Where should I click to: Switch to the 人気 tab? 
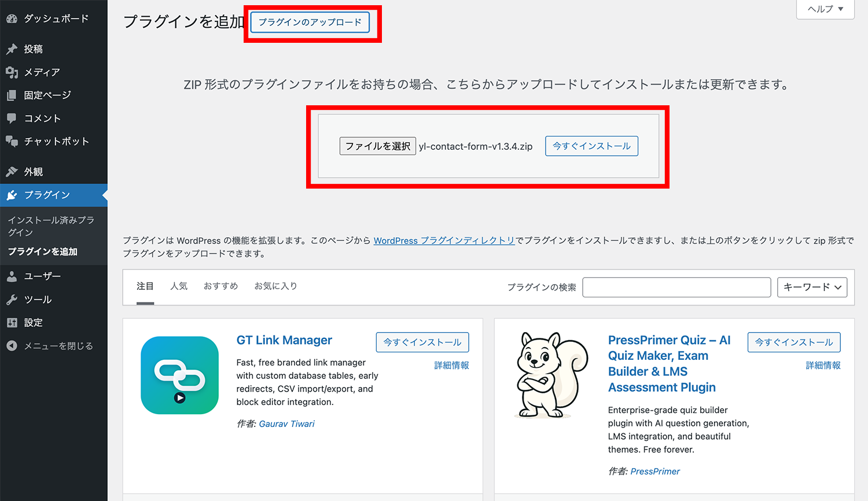pos(179,286)
